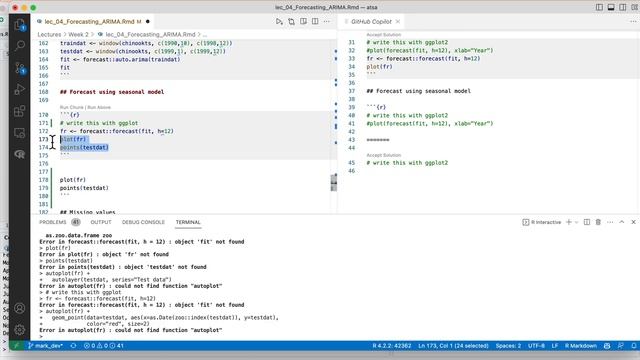Viewport: 640px width, 360px height.
Task: Split the terminal panel
Action: tap(587, 222)
